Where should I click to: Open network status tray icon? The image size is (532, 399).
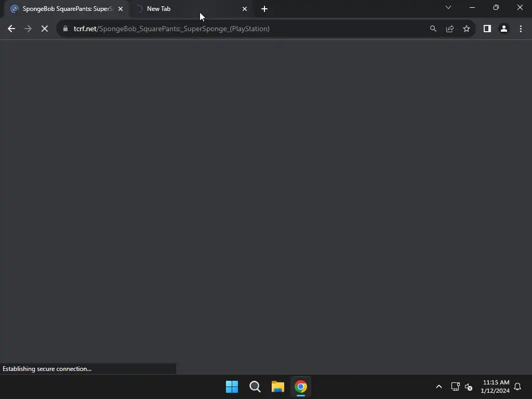tap(455, 387)
